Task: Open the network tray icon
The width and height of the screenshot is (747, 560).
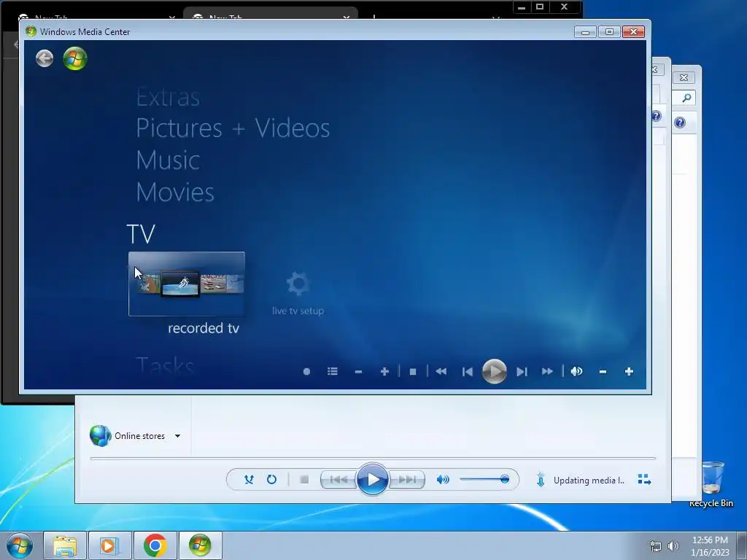Action: (x=656, y=546)
